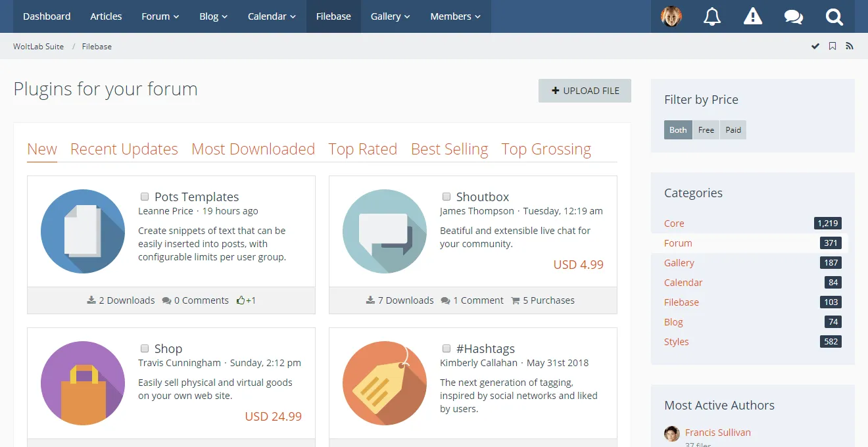Click the Shop plugin thumbnail image

(x=83, y=383)
